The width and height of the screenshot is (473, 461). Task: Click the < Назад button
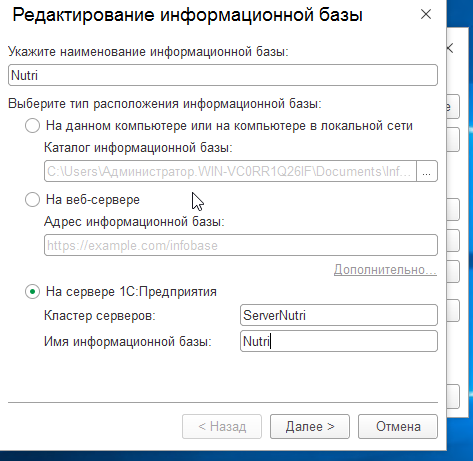pyautogui.click(x=222, y=426)
